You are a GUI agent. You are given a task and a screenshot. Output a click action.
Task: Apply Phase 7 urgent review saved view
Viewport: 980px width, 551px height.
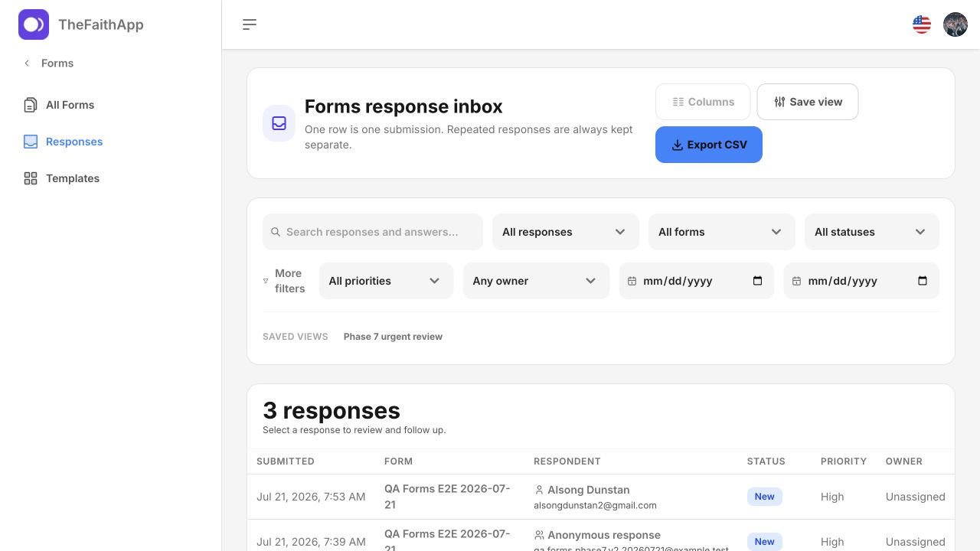click(x=393, y=337)
